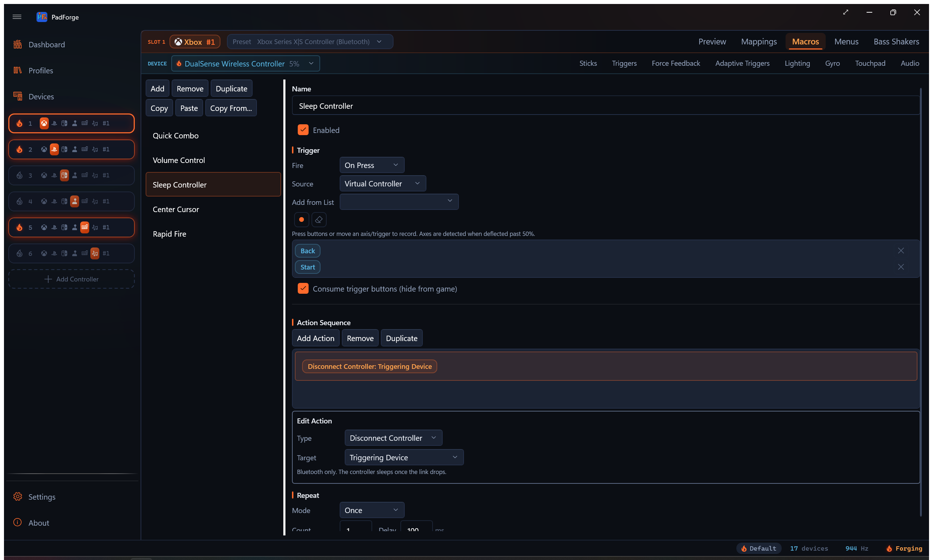Open Settings via the gear icon

(17, 497)
